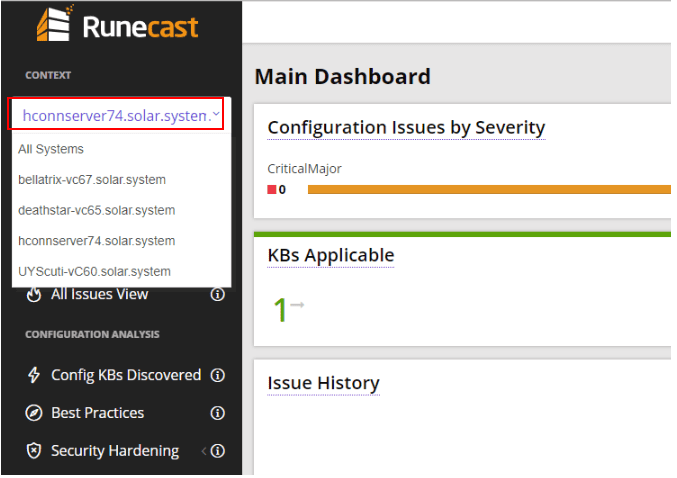Click the Config KBs Discovered lightning icon

click(x=34, y=375)
